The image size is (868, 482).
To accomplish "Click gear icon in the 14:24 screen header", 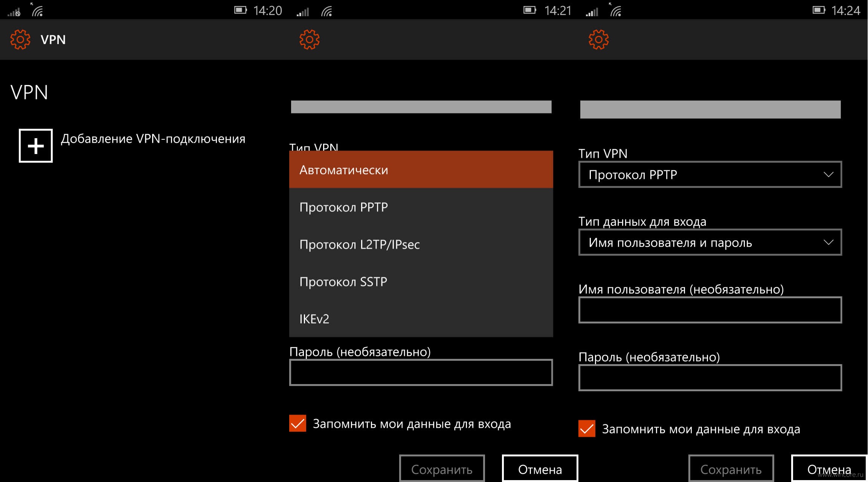I will (598, 40).
